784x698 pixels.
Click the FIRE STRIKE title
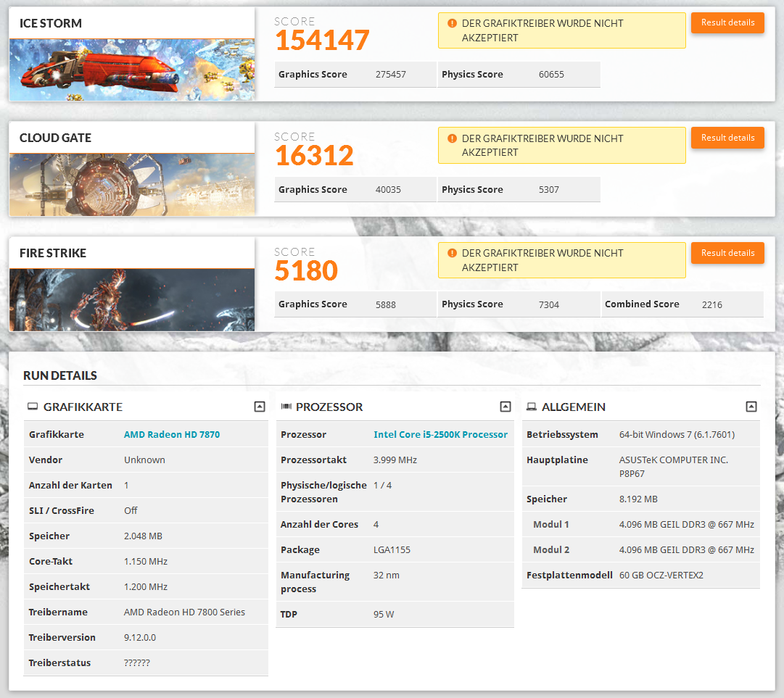[53, 253]
